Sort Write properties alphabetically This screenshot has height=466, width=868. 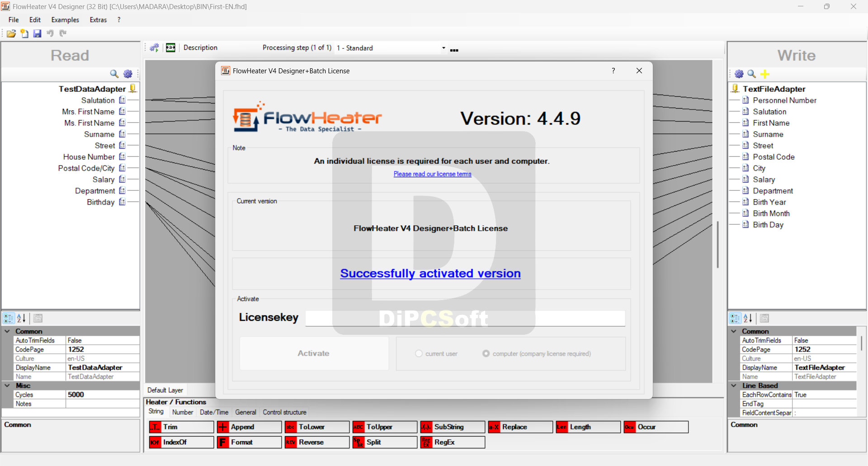(x=748, y=318)
